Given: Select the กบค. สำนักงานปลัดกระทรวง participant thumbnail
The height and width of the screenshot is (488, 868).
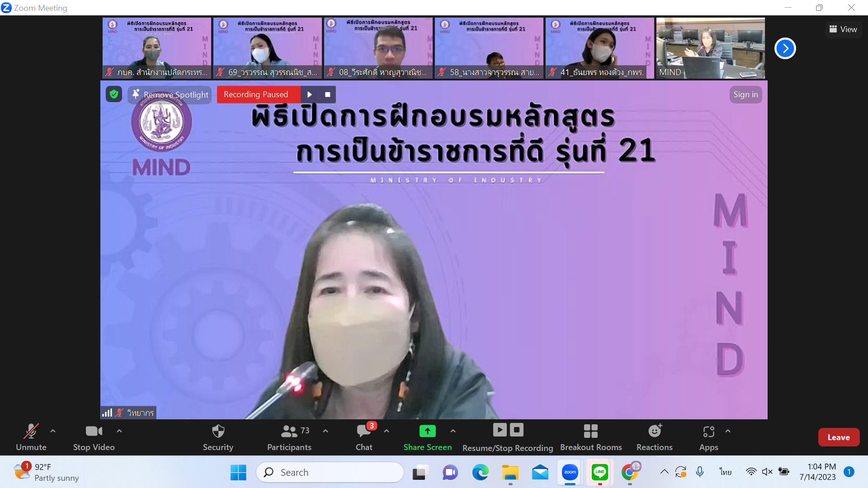Looking at the screenshot, I should tap(157, 48).
